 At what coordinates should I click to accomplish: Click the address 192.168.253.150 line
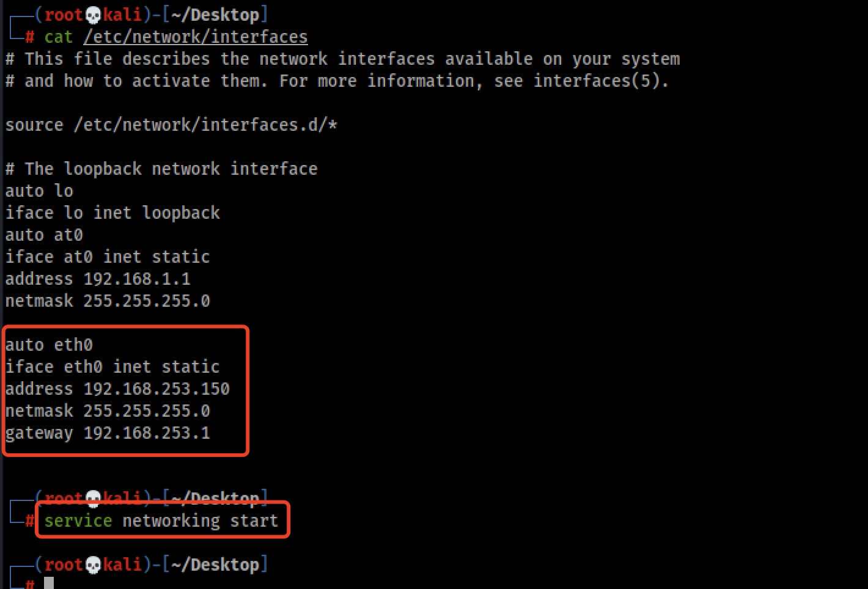coord(117,389)
